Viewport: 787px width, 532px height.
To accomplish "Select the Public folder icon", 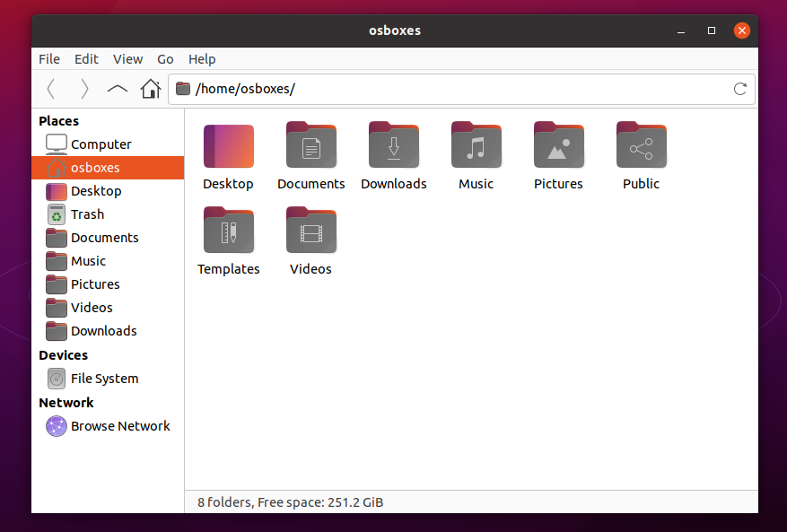I will [x=642, y=146].
